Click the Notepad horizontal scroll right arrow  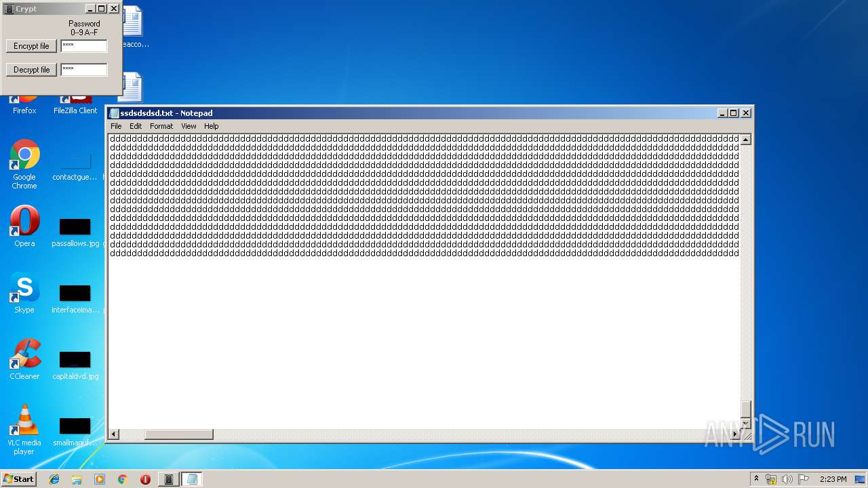click(735, 434)
